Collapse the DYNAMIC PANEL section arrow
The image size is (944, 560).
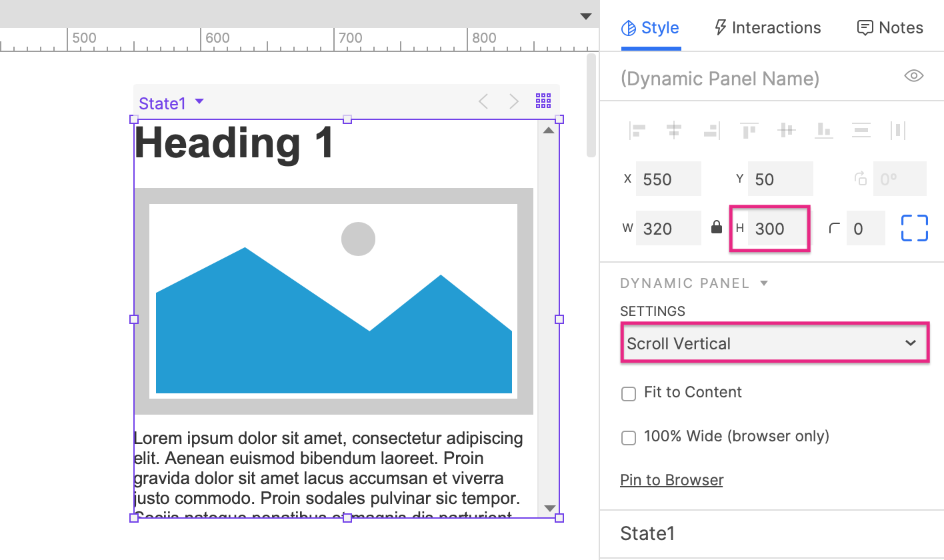tap(764, 283)
